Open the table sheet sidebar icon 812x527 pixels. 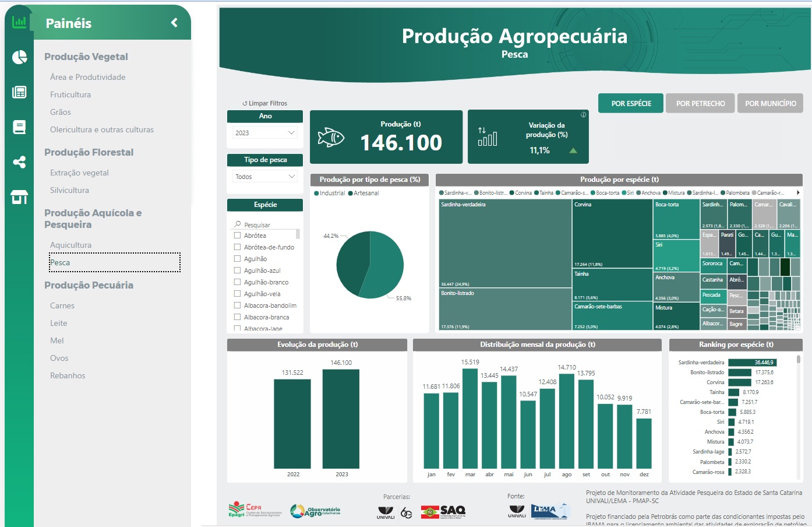pyautogui.click(x=19, y=92)
